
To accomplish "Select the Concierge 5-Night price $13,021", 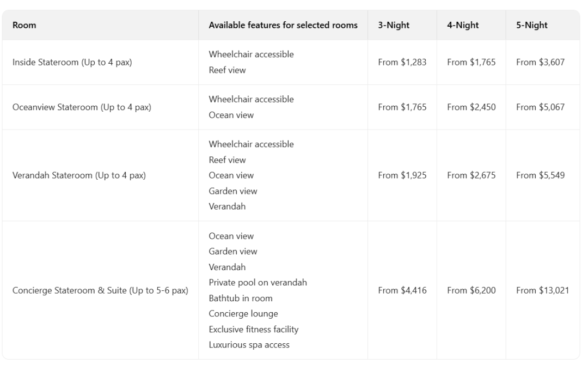I will tap(543, 290).
